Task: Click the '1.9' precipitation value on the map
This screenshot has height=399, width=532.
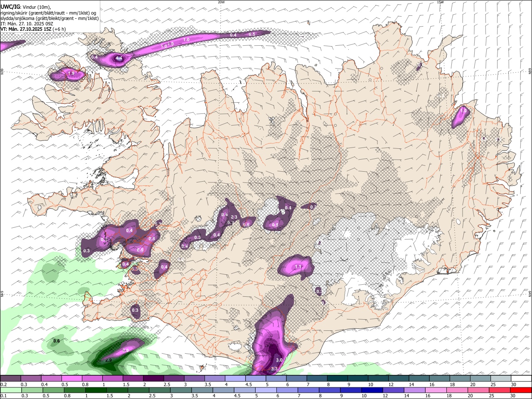Action: point(71,74)
